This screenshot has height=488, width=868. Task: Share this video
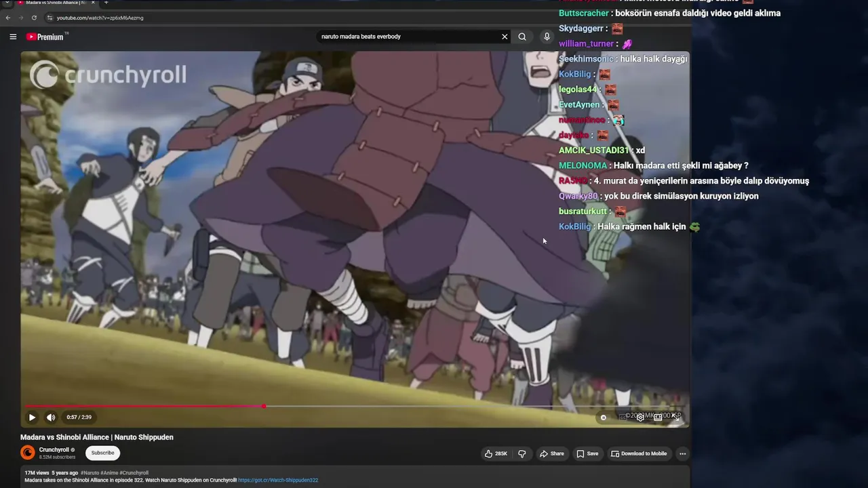(x=551, y=453)
